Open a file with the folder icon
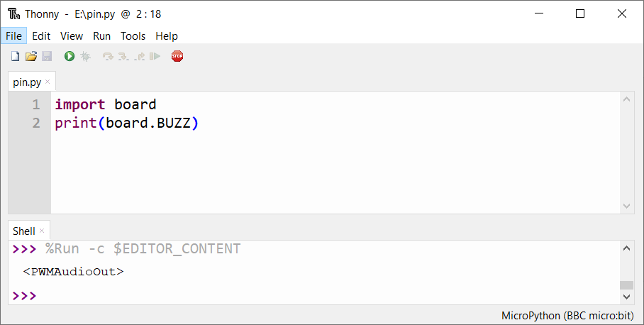Screen dimensions: 644x325 pos(30,56)
